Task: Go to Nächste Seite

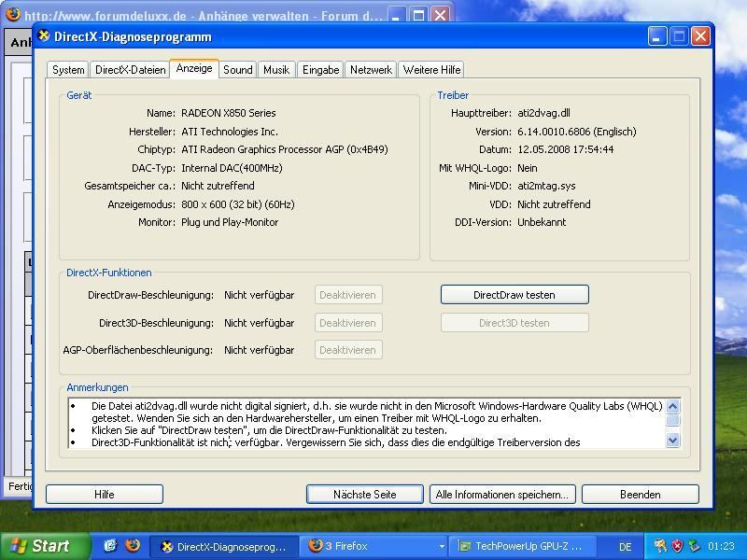Action: click(x=364, y=495)
